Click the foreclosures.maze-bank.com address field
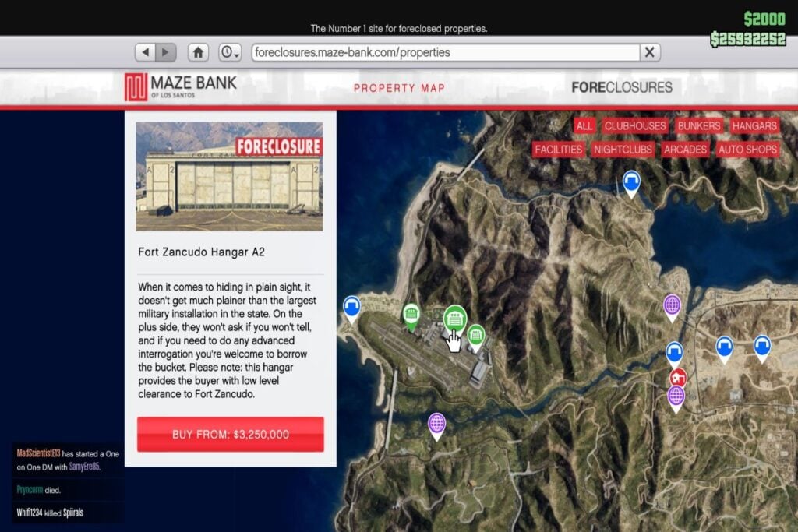This screenshot has width=798, height=532. pos(444,52)
